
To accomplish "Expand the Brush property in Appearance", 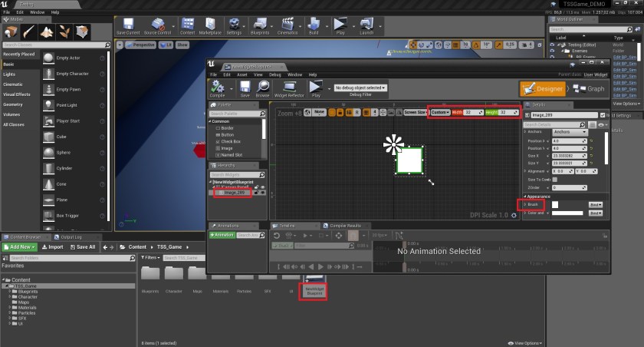I will coord(524,205).
